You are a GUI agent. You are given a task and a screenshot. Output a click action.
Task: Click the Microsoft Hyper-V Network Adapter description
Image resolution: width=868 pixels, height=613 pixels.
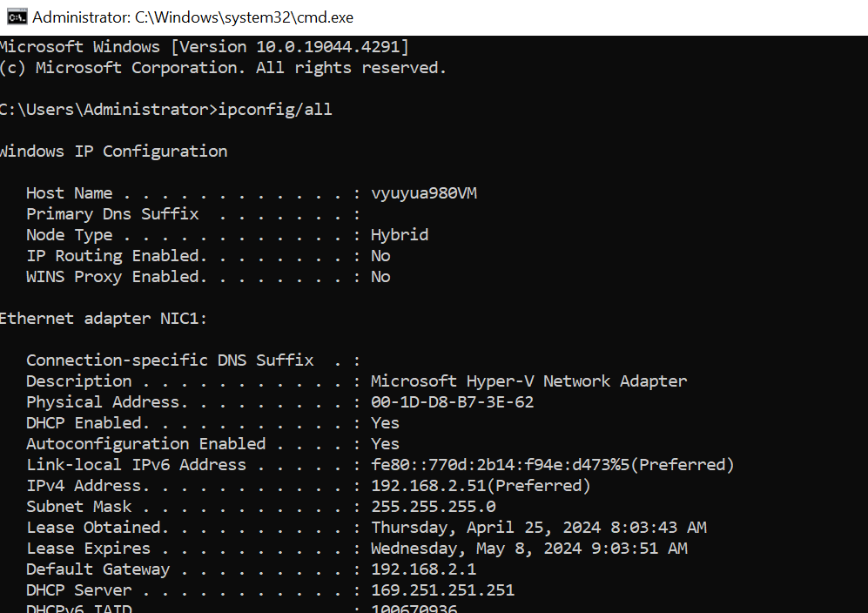pos(528,381)
